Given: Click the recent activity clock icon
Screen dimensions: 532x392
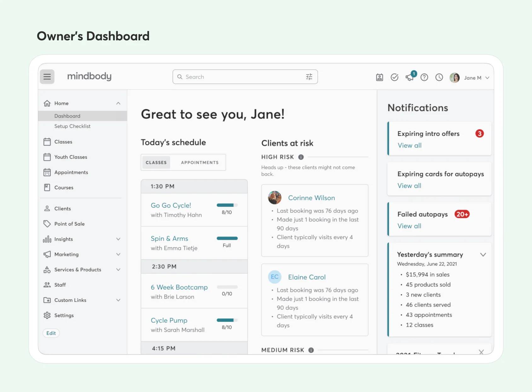Looking at the screenshot, I should point(439,77).
